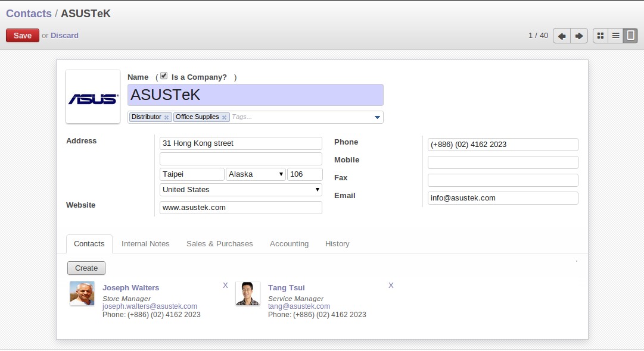Edit the city field Taipei
Screen dimensions: 644x351
click(192, 174)
